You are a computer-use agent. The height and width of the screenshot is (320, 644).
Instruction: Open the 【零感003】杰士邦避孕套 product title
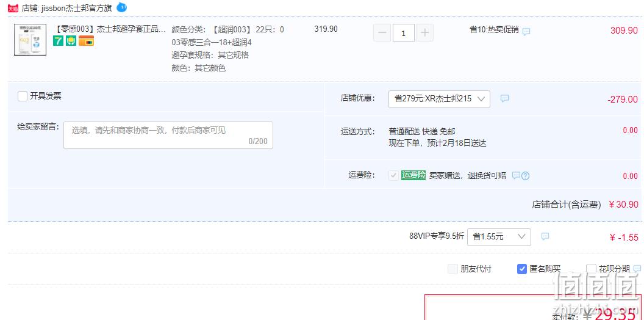109,29
